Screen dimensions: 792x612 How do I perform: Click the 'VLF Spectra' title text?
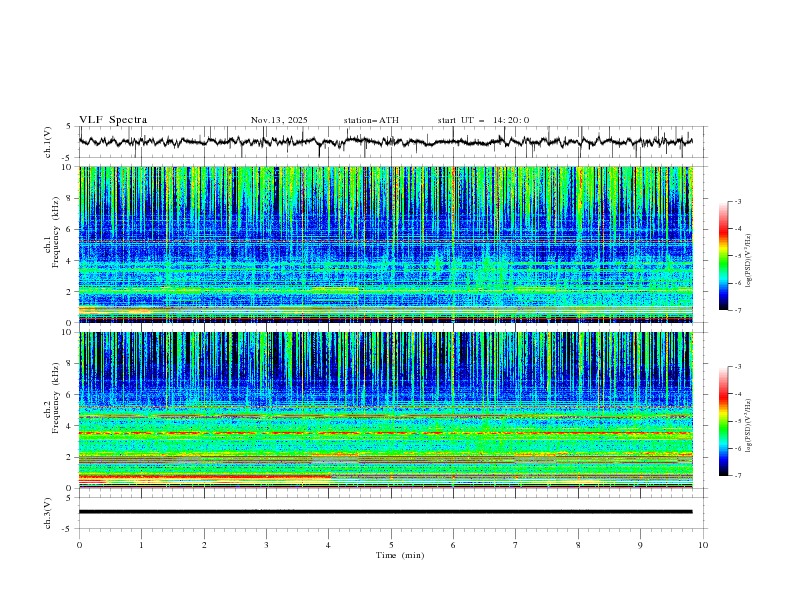pyautogui.click(x=113, y=120)
